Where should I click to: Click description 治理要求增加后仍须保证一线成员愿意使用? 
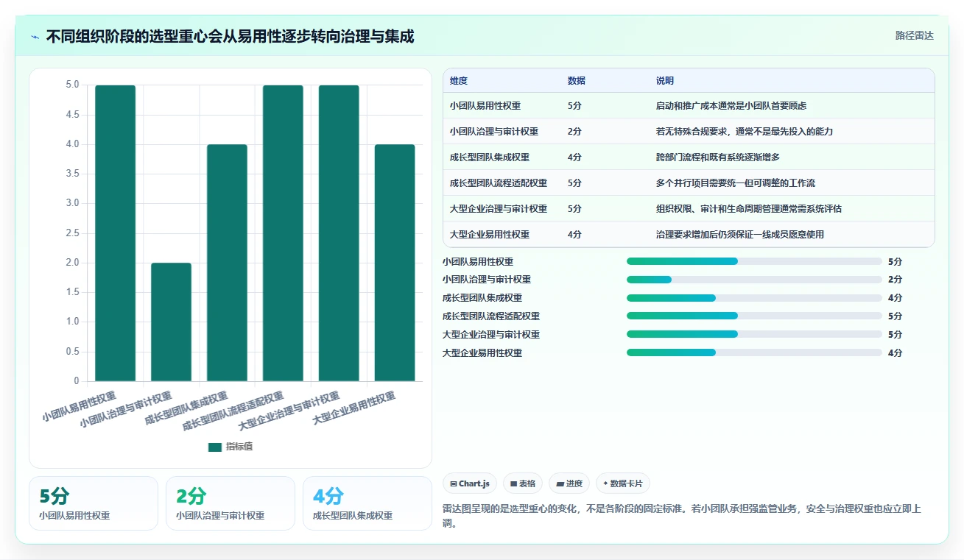(740, 235)
